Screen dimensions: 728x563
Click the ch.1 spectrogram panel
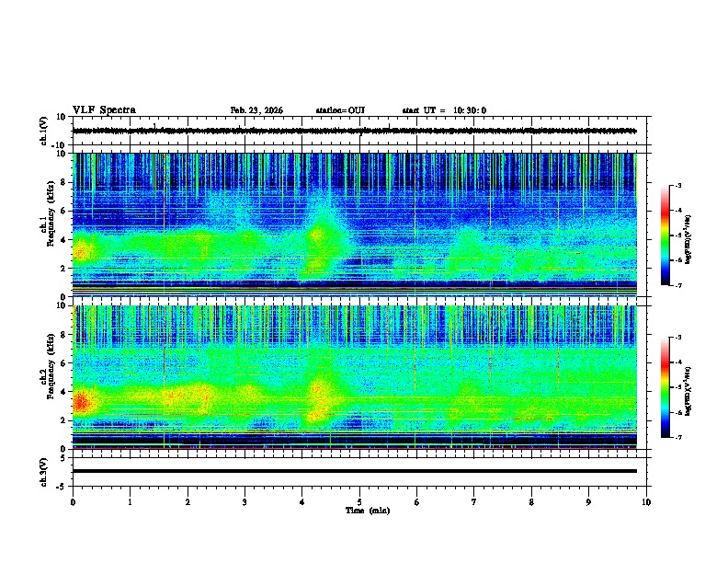tap(354, 224)
